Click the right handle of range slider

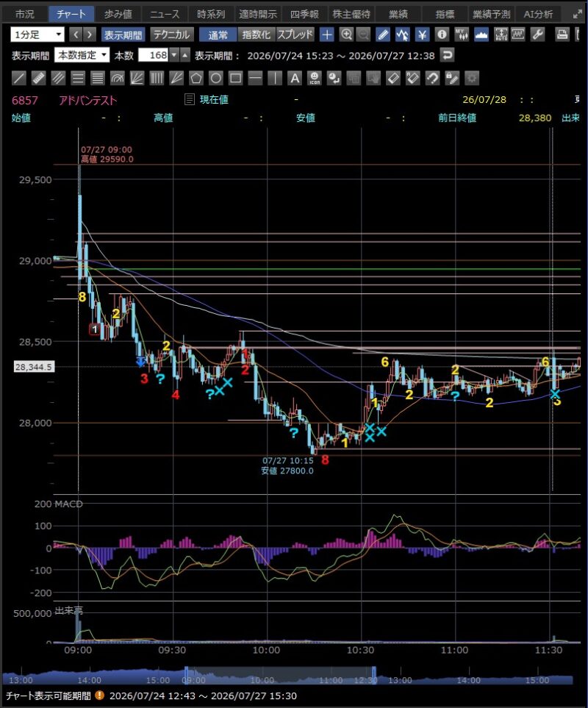(373, 675)
